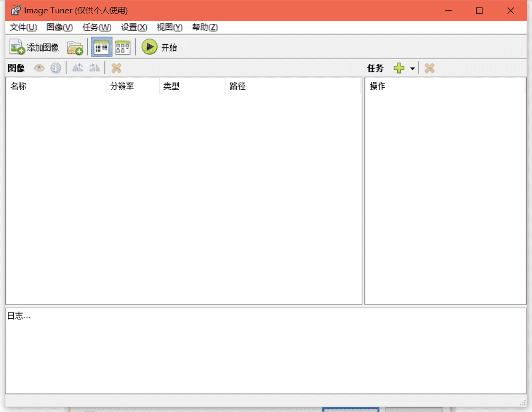Minimize the Image Tuner window
532x412 pixels.
click(448, 11)
